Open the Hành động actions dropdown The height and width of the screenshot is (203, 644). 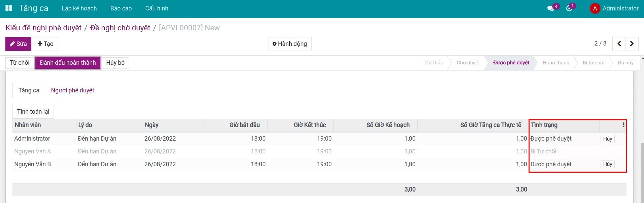click(290, 44)
